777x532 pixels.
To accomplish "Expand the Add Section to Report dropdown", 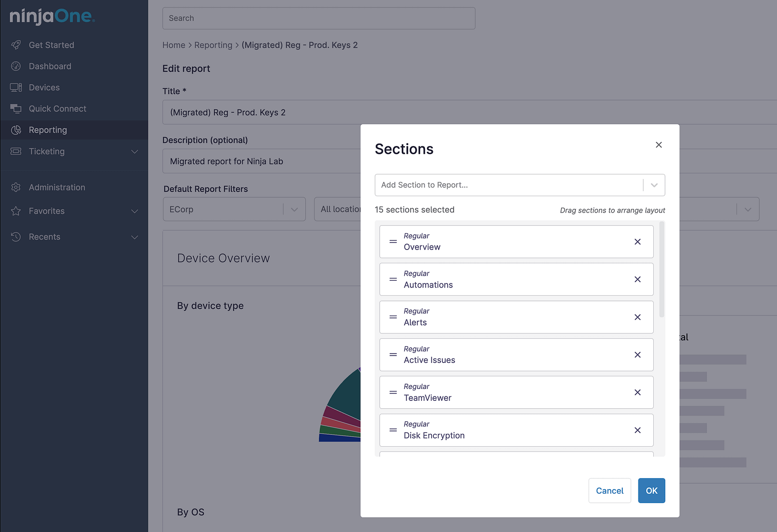I will (655, 185).
